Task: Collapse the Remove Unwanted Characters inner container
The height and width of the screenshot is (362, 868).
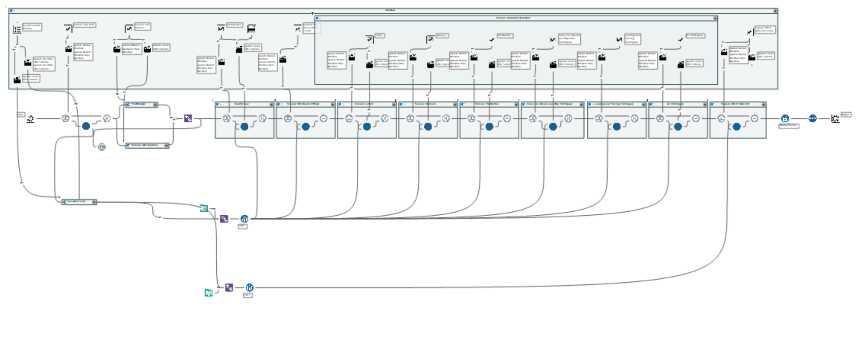Action: point(715,18)
